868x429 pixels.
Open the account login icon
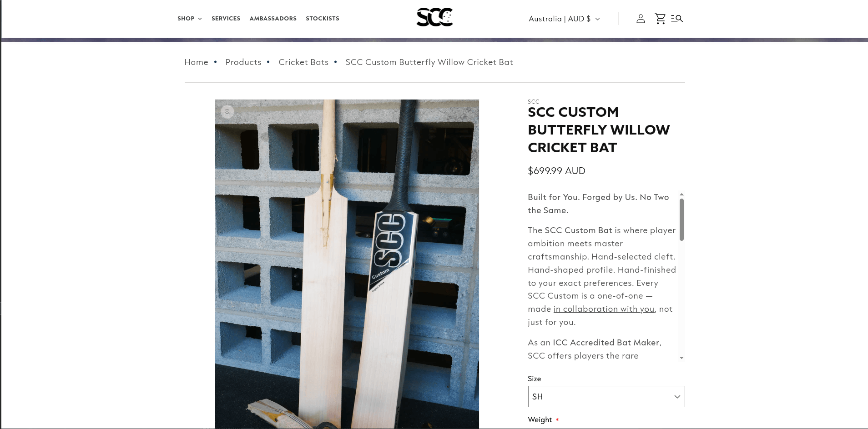641,19
